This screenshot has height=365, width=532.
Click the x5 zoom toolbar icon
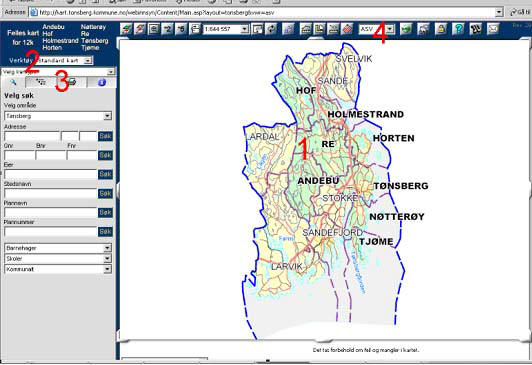[x=181, y=30]
